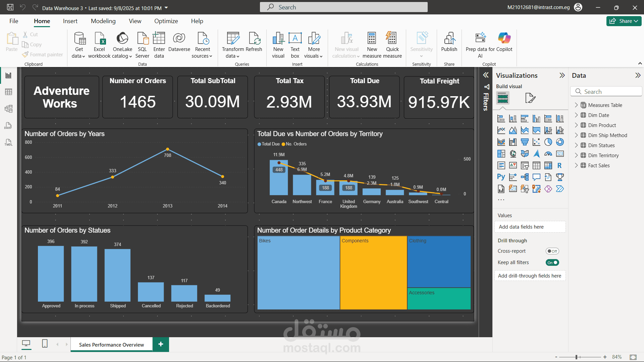Click the zoom slider handle
Screen dimensions: 644x362
[x=576, y=357]
